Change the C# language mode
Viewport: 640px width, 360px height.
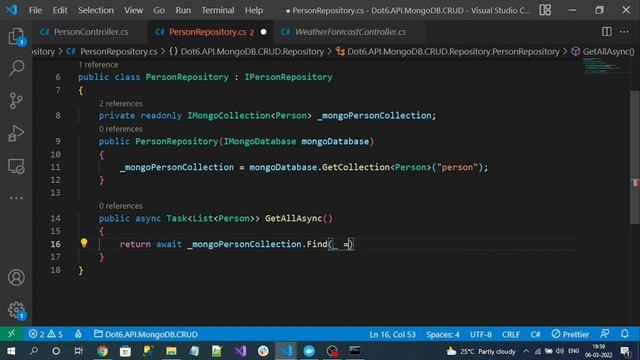pos(536,334)
